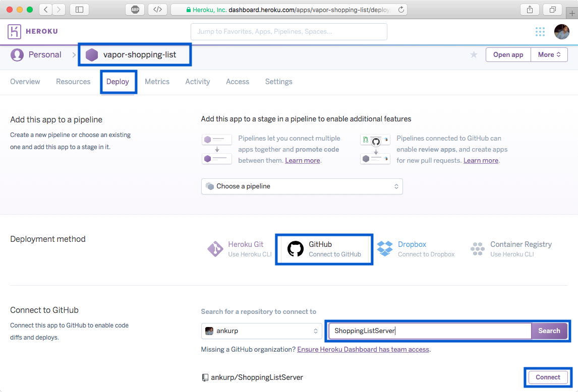
Task: Expand the Choose a pipeline dropdown
Action: tap(302, 186)
